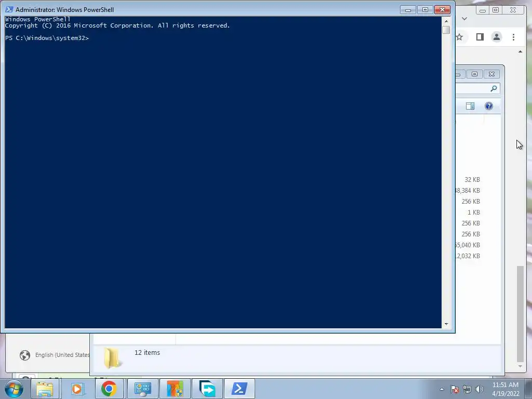Click Explorer search magnifier icon

click(494, 88)
